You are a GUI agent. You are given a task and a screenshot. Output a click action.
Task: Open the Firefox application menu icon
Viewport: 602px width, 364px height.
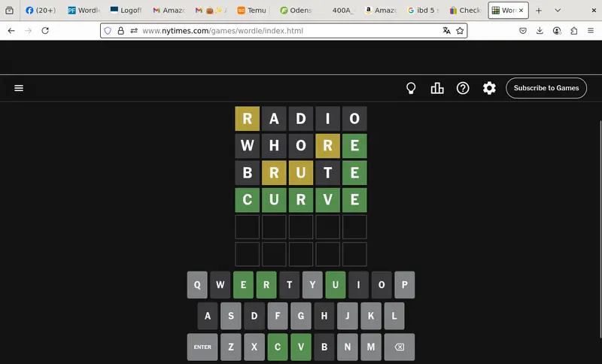(x=591, y=31)
